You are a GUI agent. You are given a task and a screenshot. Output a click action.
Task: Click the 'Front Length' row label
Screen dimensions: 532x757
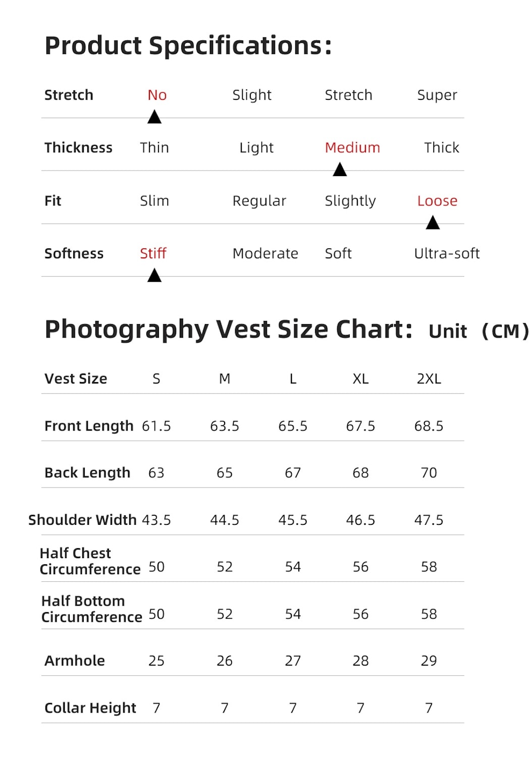point(89,426)
